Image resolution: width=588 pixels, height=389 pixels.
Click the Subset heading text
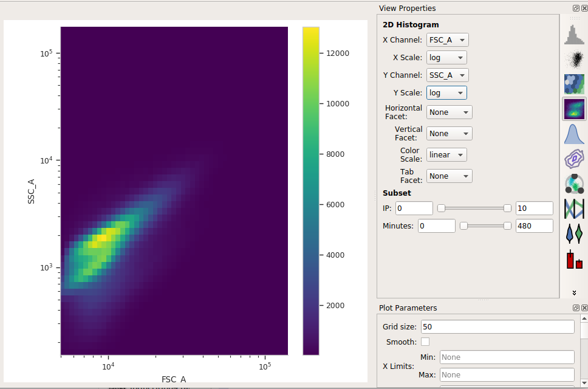[x=397, y=193]
